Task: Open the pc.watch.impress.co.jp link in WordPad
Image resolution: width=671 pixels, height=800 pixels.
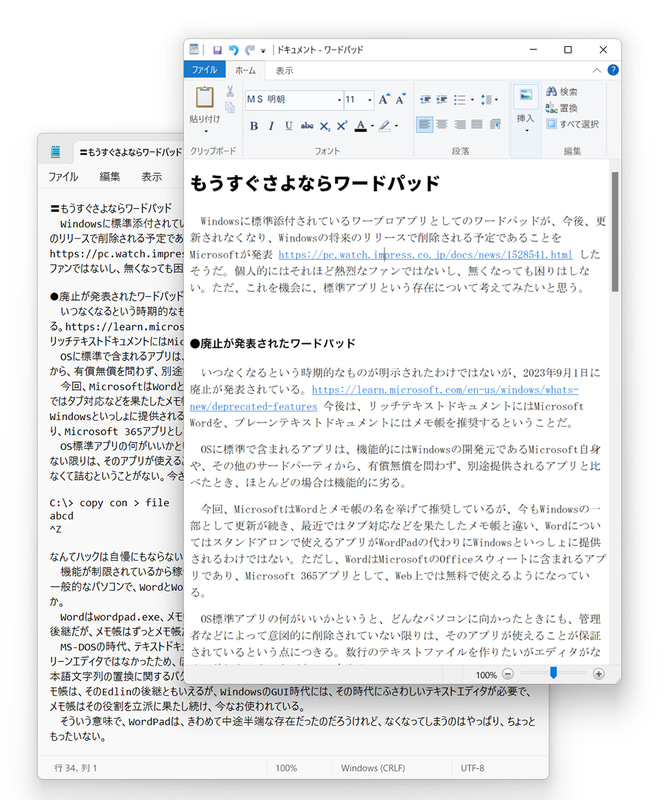Action: coord(425,254)
